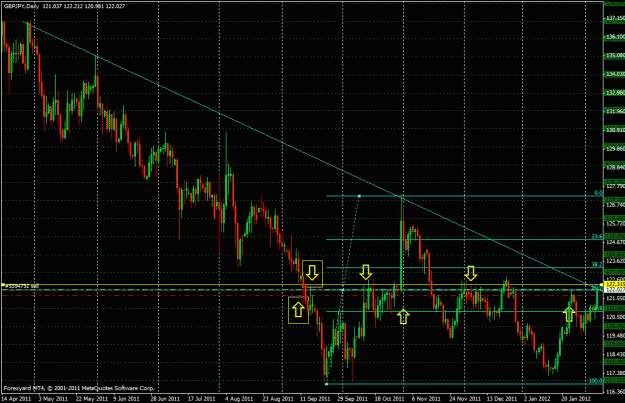Click the yellow 122.310 order price tag

coord(615,284)
